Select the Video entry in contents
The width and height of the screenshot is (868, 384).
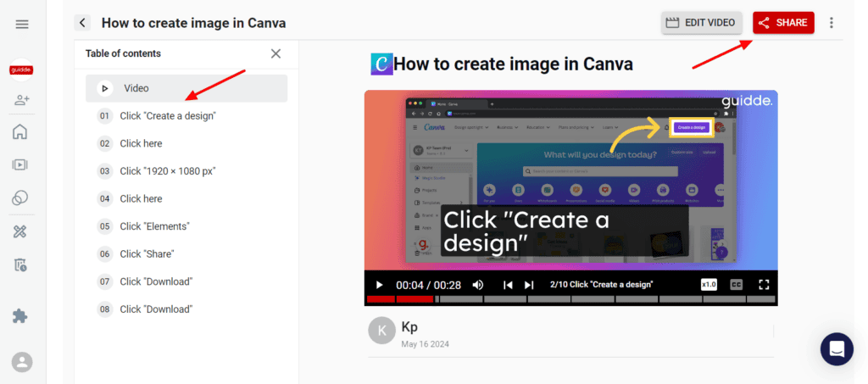pos(186,88)
